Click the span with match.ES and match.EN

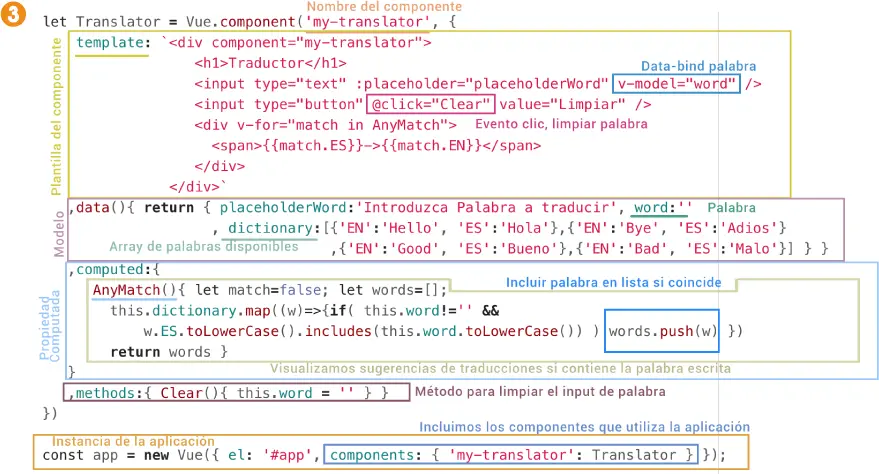(376, 146)
